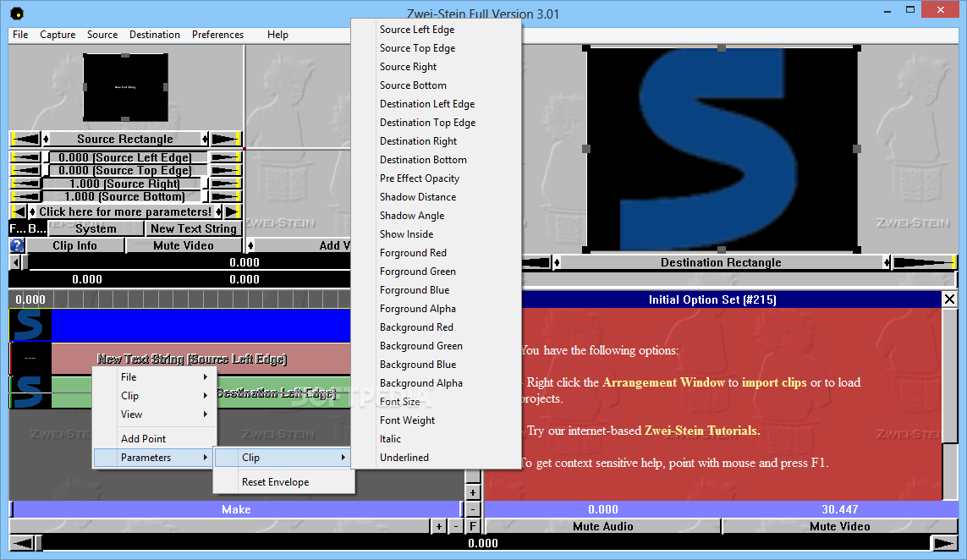Click the blue question mark help icon
Image resolution: width=967 pixels, height=560 pixels.
coord(17,245)
